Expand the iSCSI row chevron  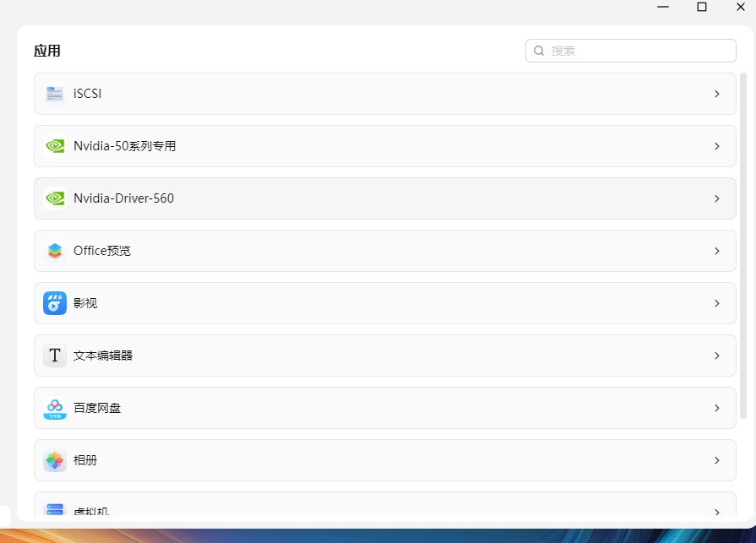717,94
